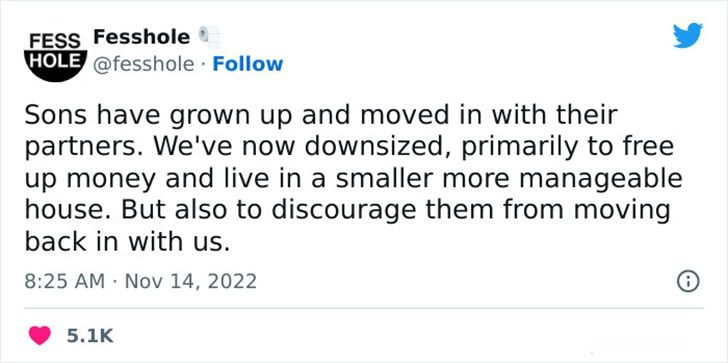Like the tweet with the pink heart
Screen dimensions: 728x363
click(40, 336)
